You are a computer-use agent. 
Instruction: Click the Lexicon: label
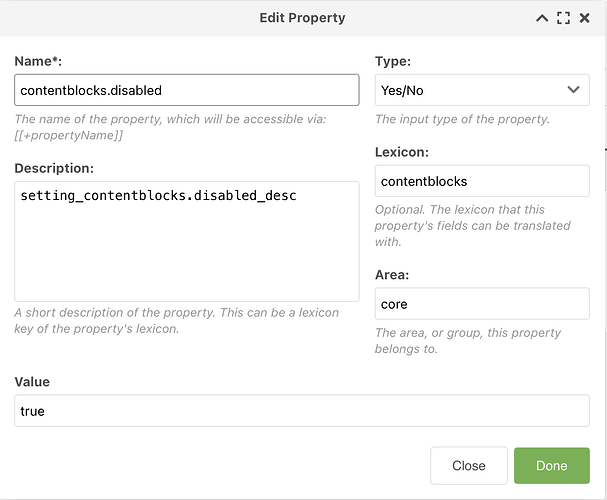401,152
